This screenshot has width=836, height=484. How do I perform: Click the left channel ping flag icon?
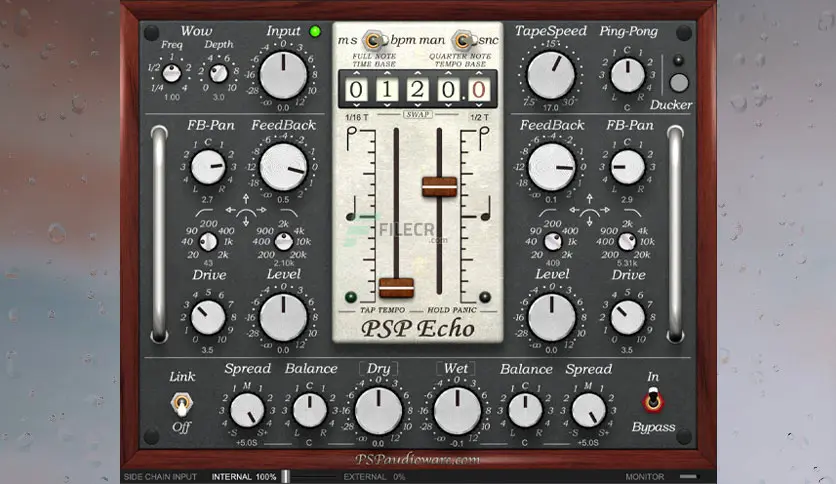point(350,138)
